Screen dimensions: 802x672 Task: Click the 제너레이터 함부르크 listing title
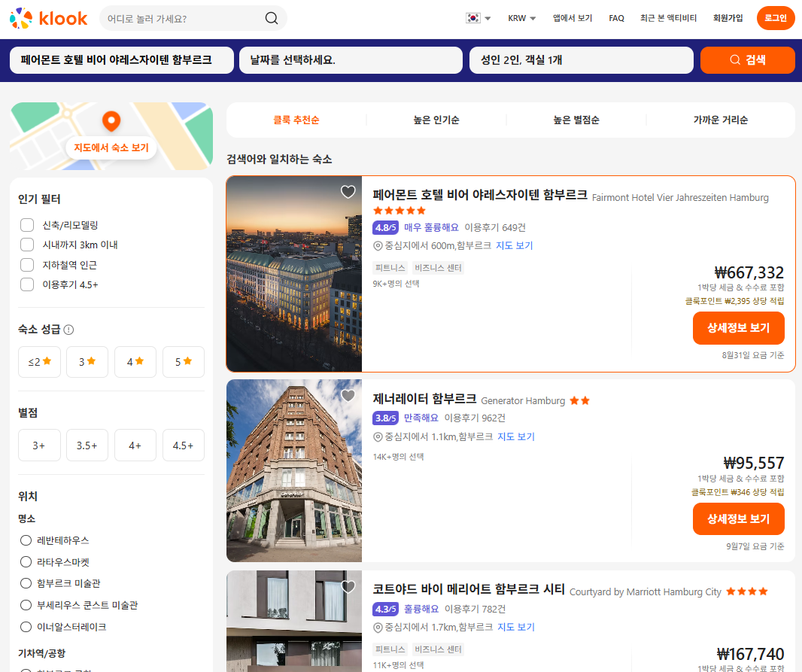click(x=424, y=398)
